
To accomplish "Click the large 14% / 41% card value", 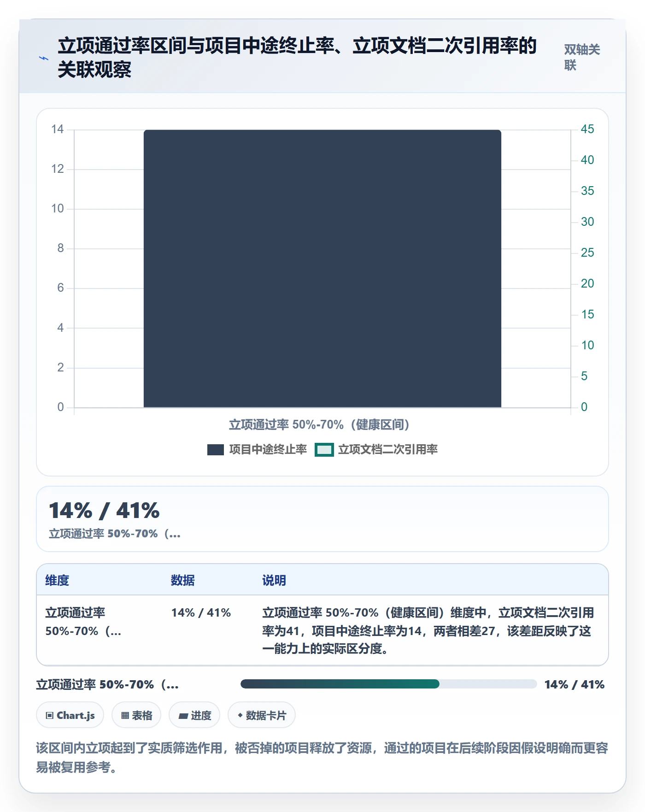I will [x=104, y=511].
